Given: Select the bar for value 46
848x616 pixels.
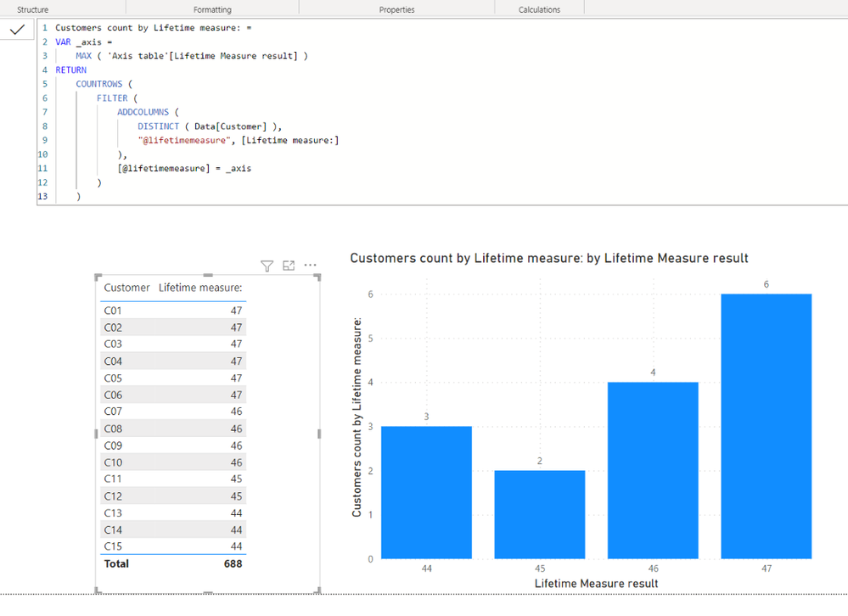Looking at the screenshot, I should point(653,470).
